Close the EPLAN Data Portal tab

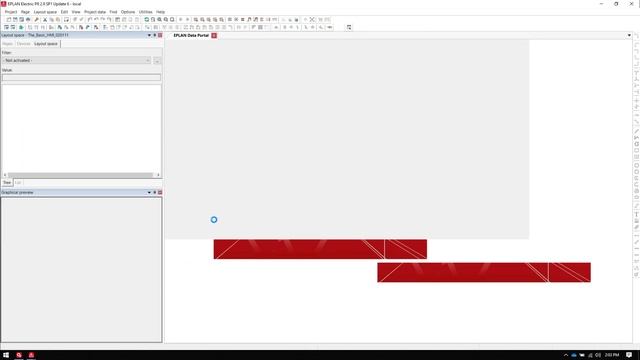tap(214, 36)
